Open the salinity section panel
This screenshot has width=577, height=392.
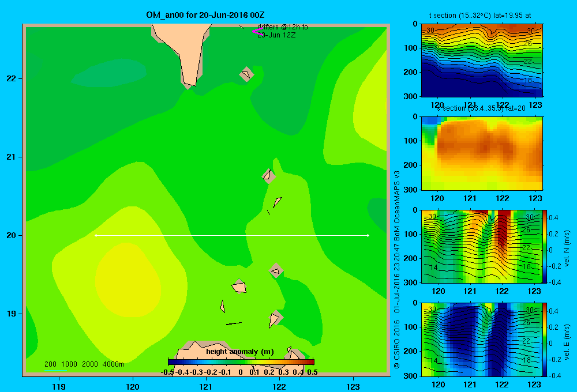point(482,153)
